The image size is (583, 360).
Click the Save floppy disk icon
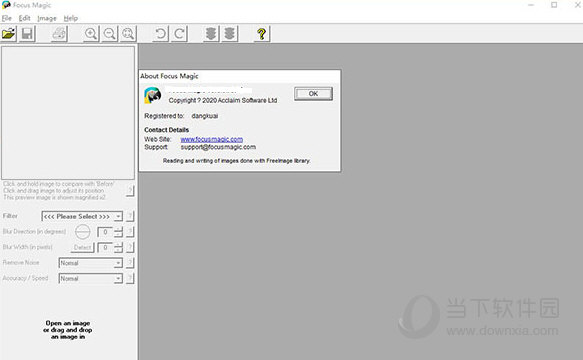click(x=27, y=34)
